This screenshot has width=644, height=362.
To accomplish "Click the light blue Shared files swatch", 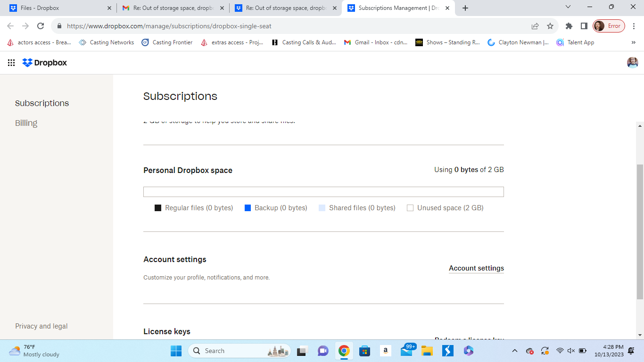I will (x=322, y=208).
